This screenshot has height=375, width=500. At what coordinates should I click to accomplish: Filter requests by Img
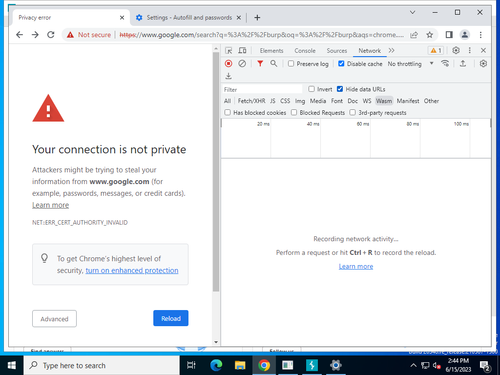pyautogui.click(x=300, y=101)
